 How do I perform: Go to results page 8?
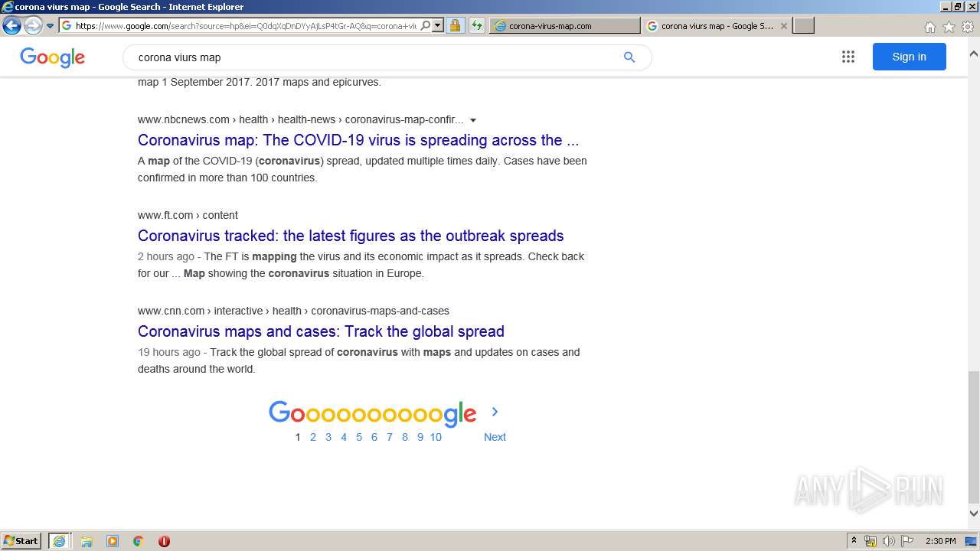405,437
